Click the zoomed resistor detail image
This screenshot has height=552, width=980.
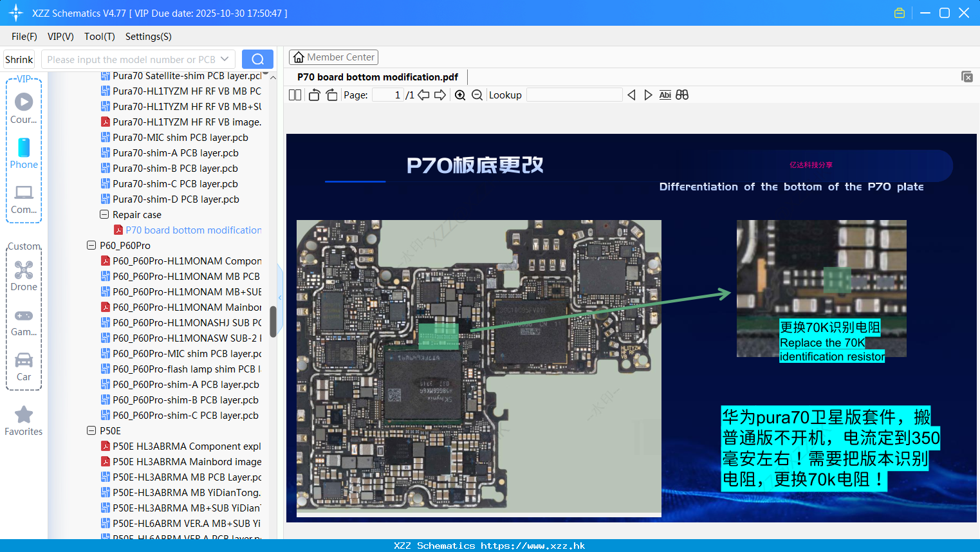(x=821, y=288)
